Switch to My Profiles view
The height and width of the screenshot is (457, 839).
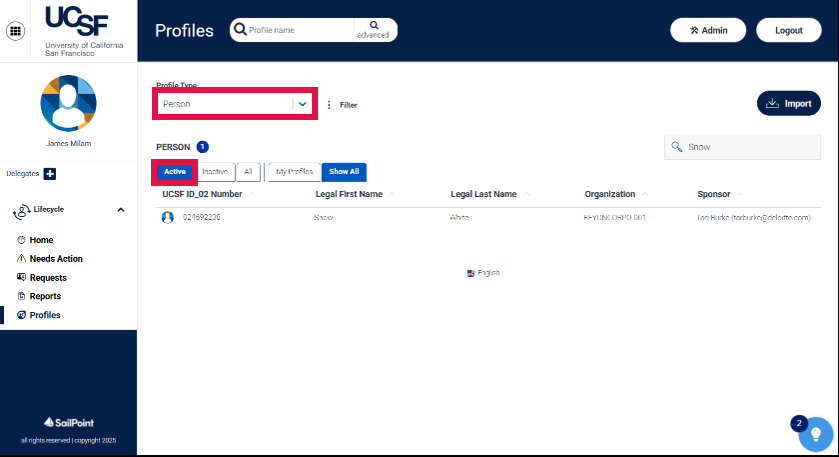coord(294,172)
